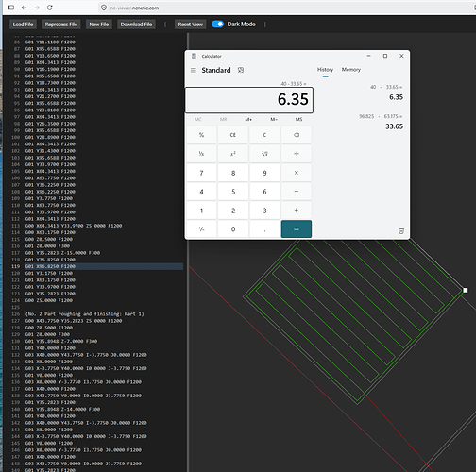Image resolution: width=476 pixels, height=472 pixels.
Task: Click the percent key in Calculator
Action: [201, 135]
